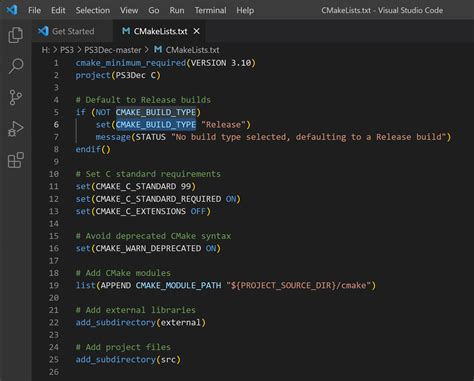Click the OFF keyword on line 13
This screenshot has height=381, width=474.
click(x=198, y=211)
